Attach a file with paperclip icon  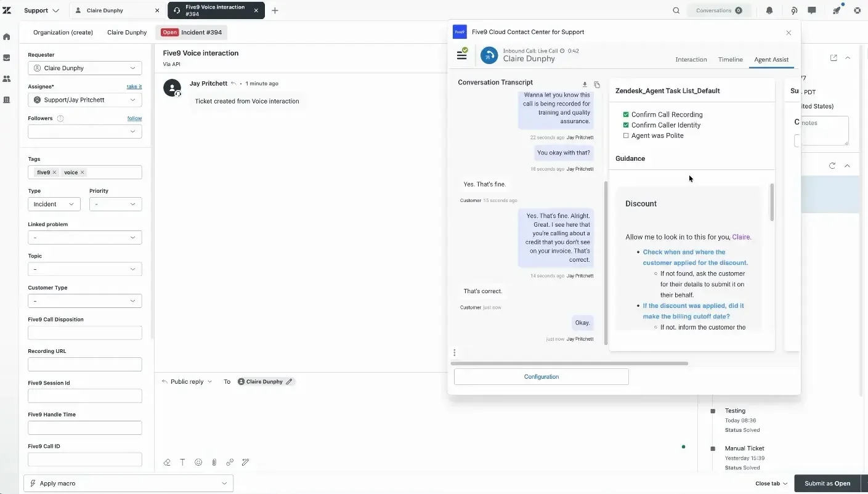(x=214, y=462)
